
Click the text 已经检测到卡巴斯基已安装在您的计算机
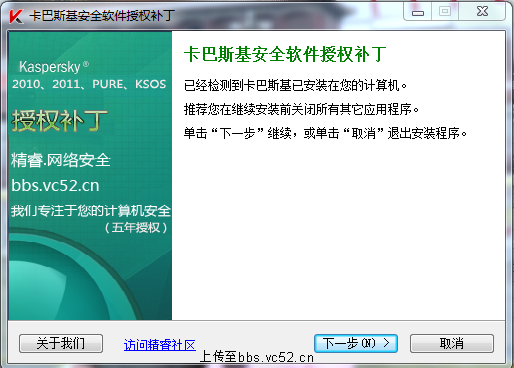[295, 85]
